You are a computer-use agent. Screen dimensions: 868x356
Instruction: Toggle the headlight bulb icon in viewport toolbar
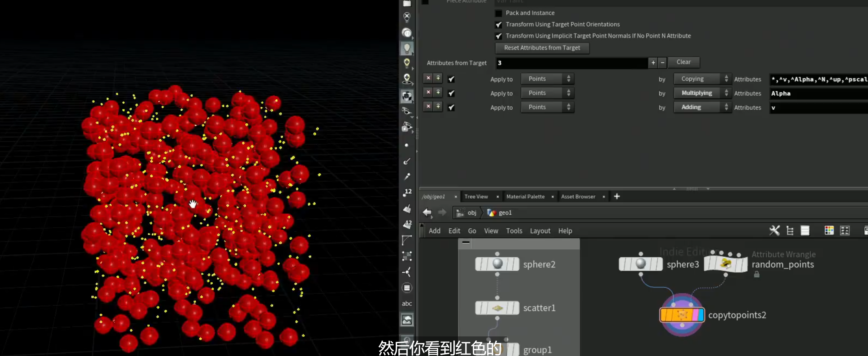tap(407, 48)
